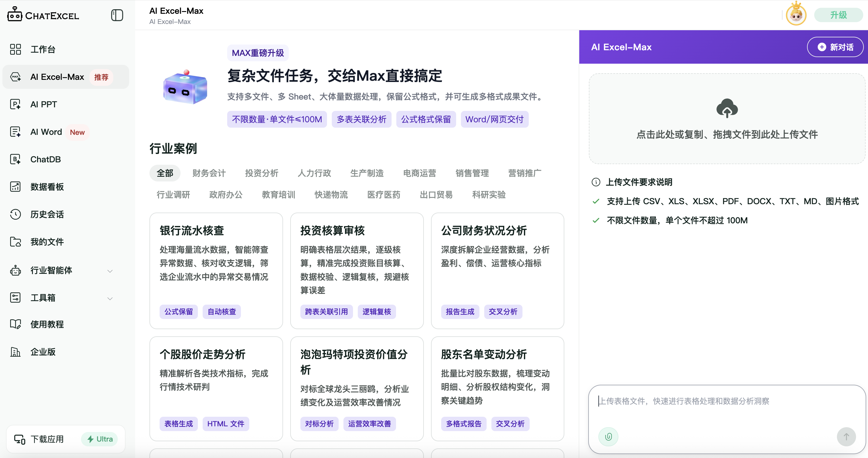Image resolution: width=868 pixels, height=458 pixels.
Task: Open the 泡泡玛特项投资价值分析 case card
Action: tap(357, 389)
